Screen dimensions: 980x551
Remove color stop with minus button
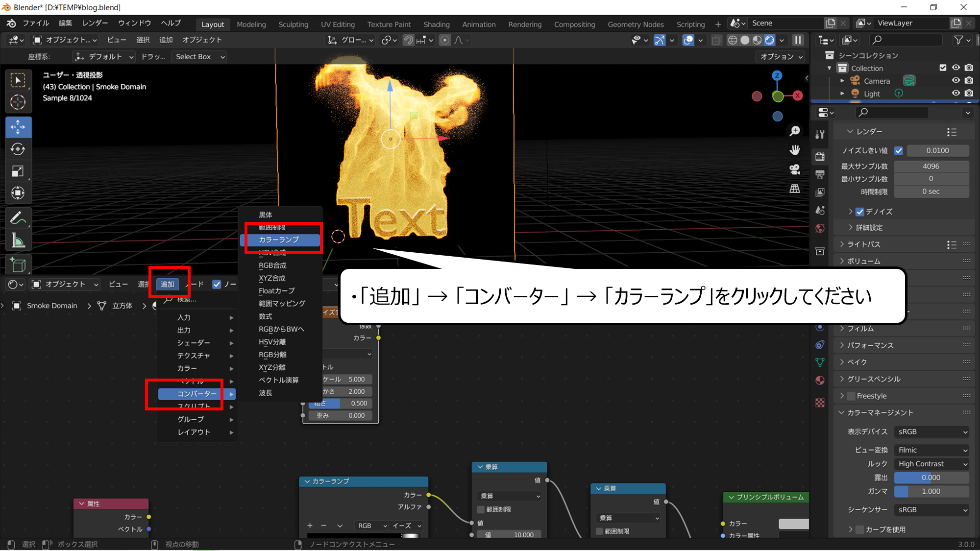[x=323, y=526]
